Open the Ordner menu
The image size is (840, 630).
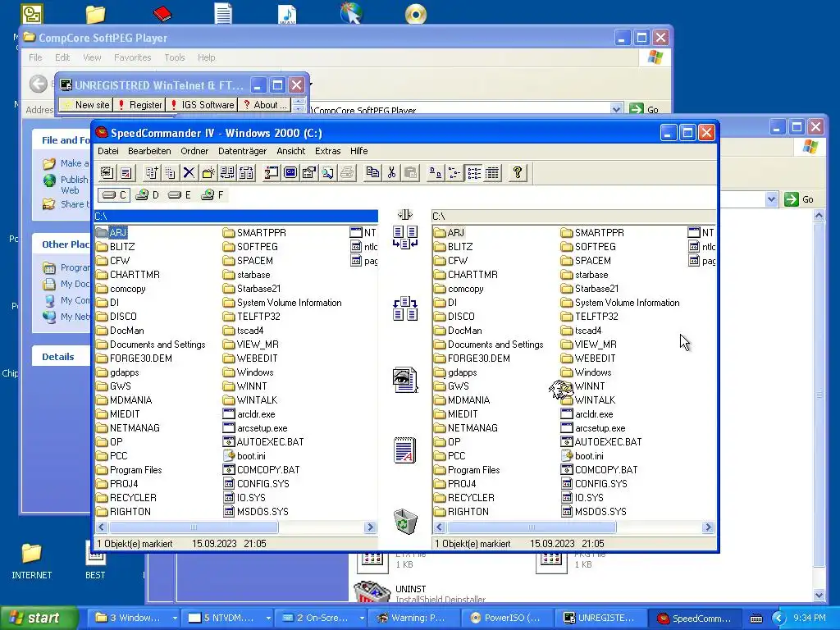point(194,151)
